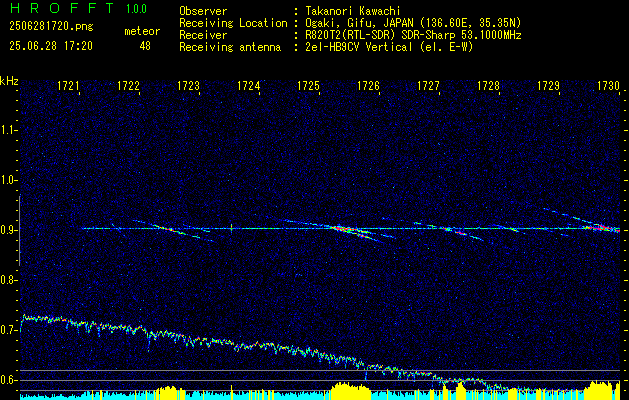Select the 1.0 frequency axis label
This screenshot has width=629, height=400.
click(x=8, y=180)
